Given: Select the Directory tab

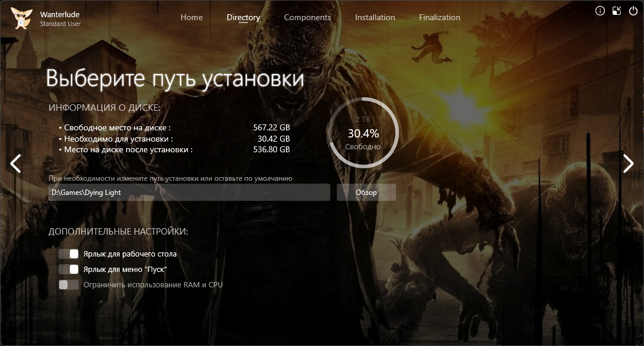Looking at the screenshot, I should pyautogui.click(x=243, y=18).
